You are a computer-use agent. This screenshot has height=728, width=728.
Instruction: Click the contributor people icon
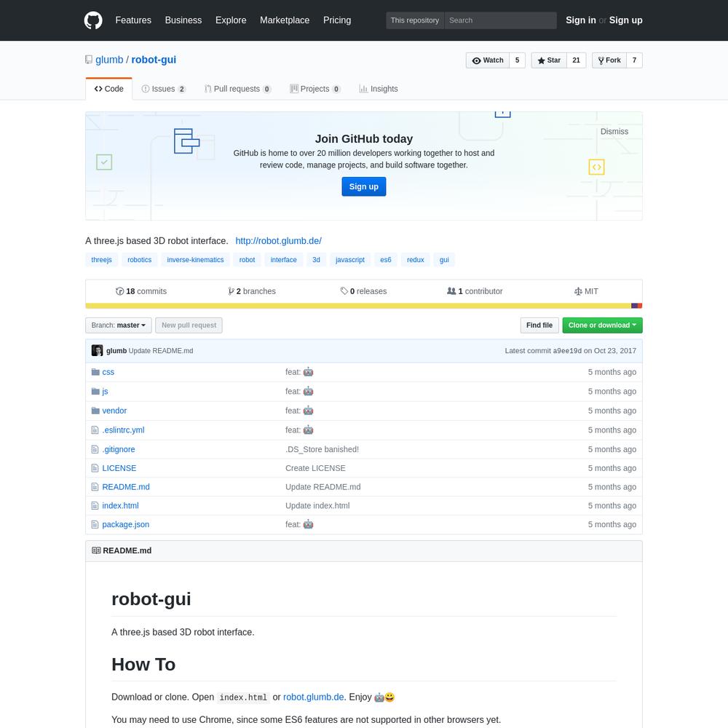coord(451,290)
